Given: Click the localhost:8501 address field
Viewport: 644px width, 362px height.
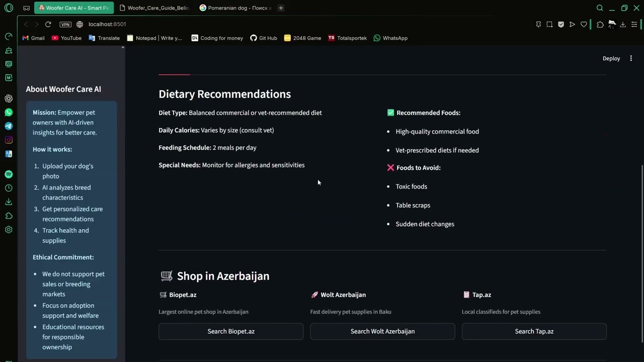Looking at the screenshot, I should 107,24.
